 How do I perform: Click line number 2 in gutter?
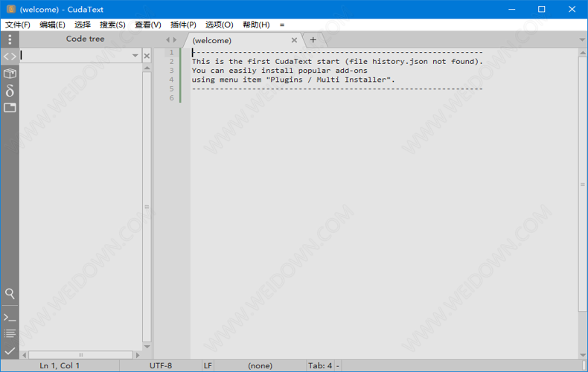coord(171,62)
